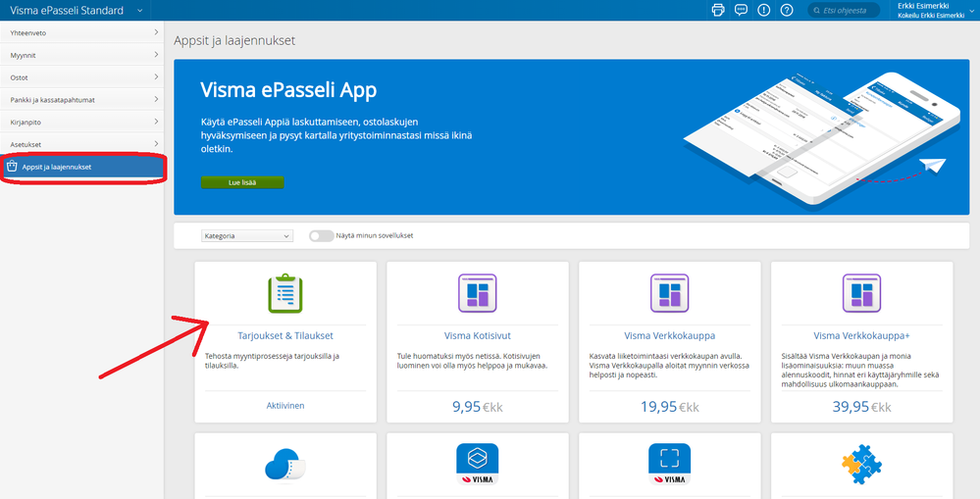Click the puzzle pieces app icon
This screenshot has height=499, width=980.
861,464
